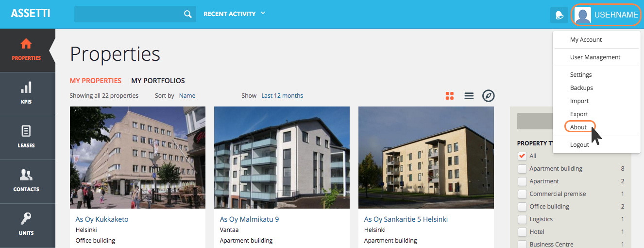Image resolution: width=644 pixels, height=248 pixels.
Task: Change Sort by Name option
Action: tap(187, 96)
